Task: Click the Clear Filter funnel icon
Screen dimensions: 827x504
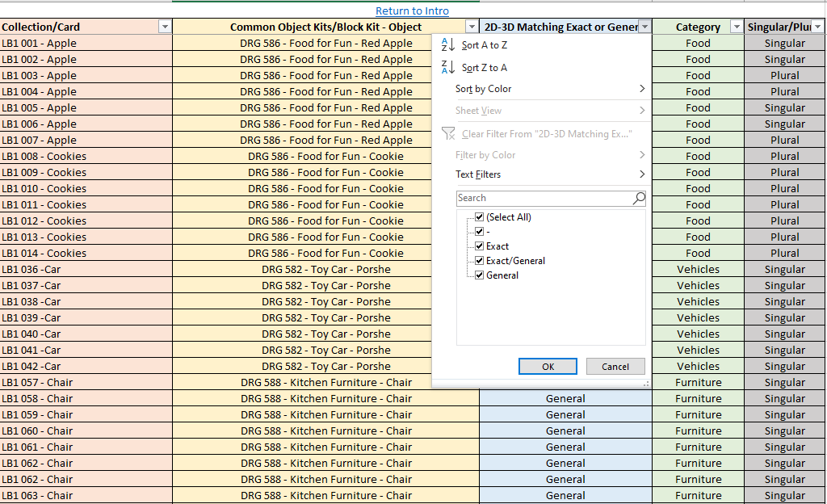Action: (448, 134)
